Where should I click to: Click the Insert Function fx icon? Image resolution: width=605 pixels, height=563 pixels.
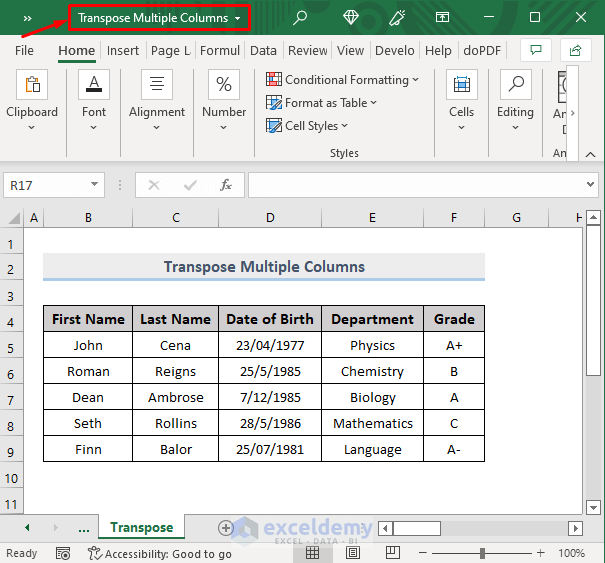point(226,185)
